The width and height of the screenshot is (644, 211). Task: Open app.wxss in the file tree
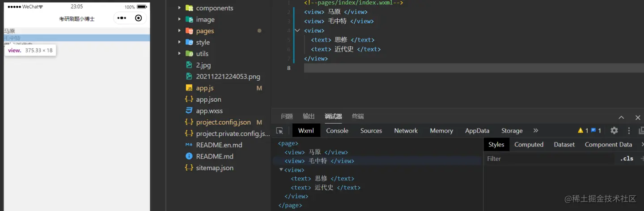click(x=209, y=111)
